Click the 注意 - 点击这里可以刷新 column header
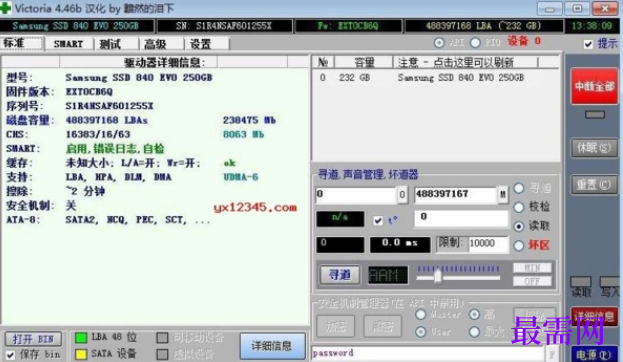Screen dimensions: 623x362 tap(465, 62)
